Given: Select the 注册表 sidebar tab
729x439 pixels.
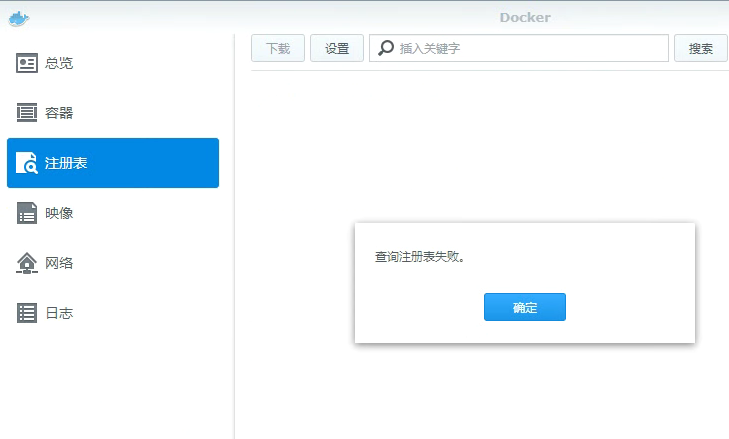Looking at the screenshot, I should [x=113, y=163].
